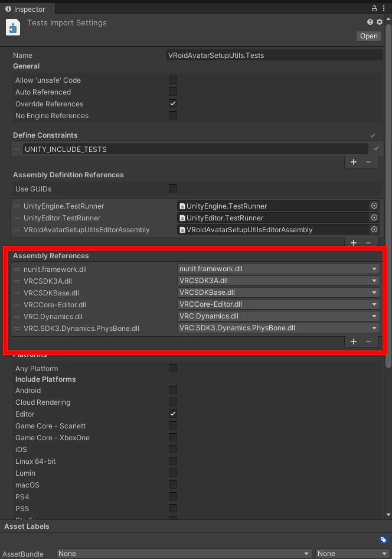
Task: Grab the UnityEngine.TestRunner row drag handle
Action: click(17, 206)
